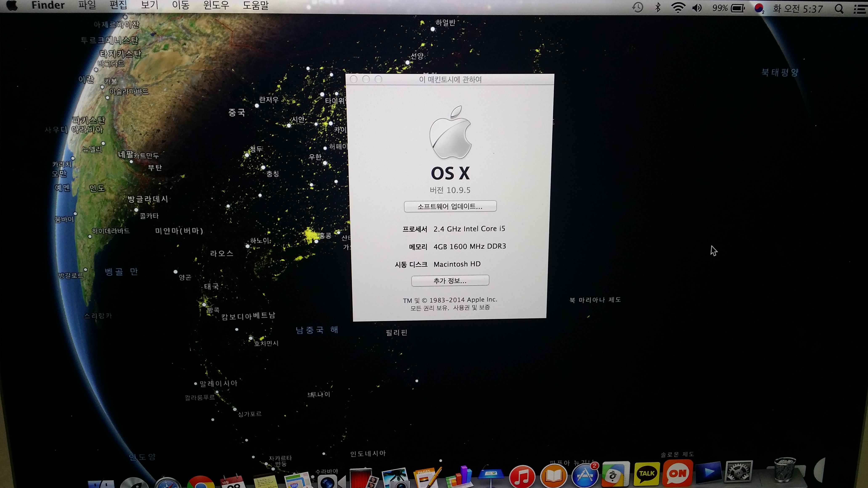Click the 버전 10.9.5 text
868x488 pixels.
(450, 190)
